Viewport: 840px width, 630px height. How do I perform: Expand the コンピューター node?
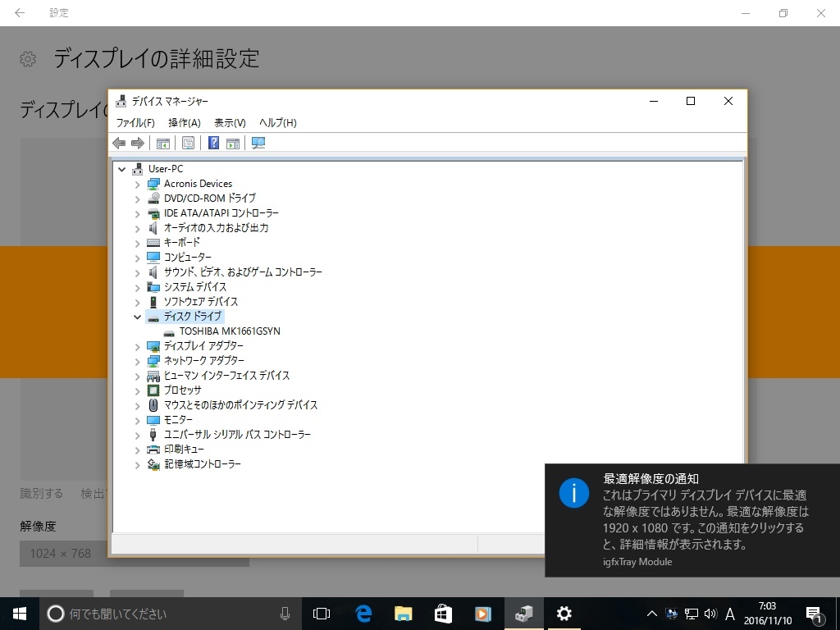(138, 258)
